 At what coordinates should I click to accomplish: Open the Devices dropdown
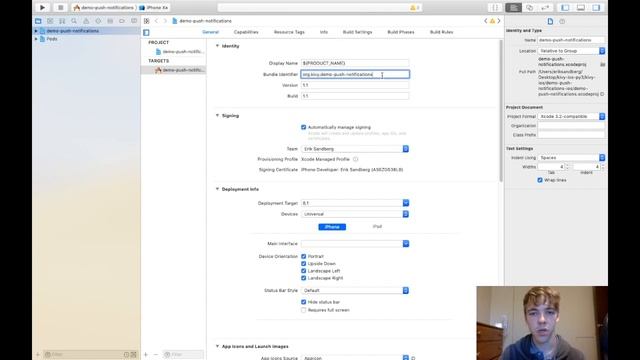click(355, 214)
